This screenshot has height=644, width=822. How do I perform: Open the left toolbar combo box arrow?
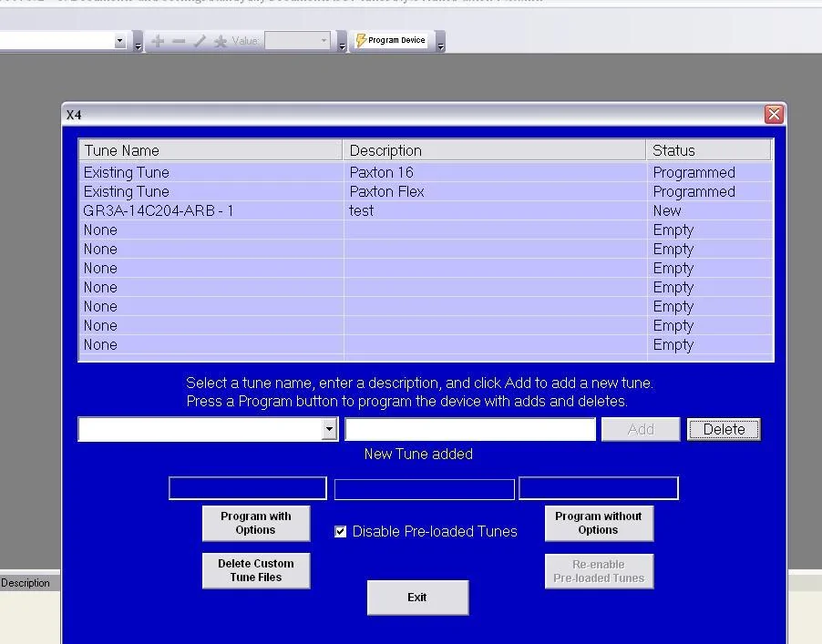pyautogui.click(x=120, y=40)
